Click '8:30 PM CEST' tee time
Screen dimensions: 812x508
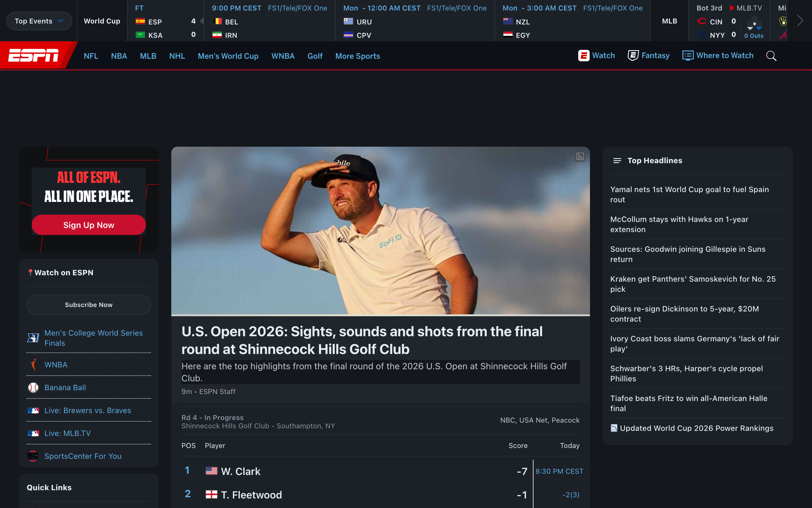point(559,471)
